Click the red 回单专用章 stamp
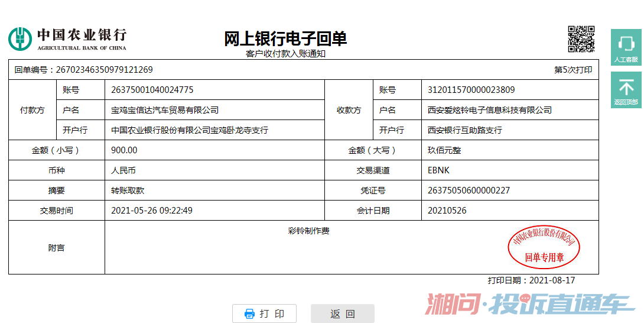This screenshot has width=644, height=323. tap(544, 247)
